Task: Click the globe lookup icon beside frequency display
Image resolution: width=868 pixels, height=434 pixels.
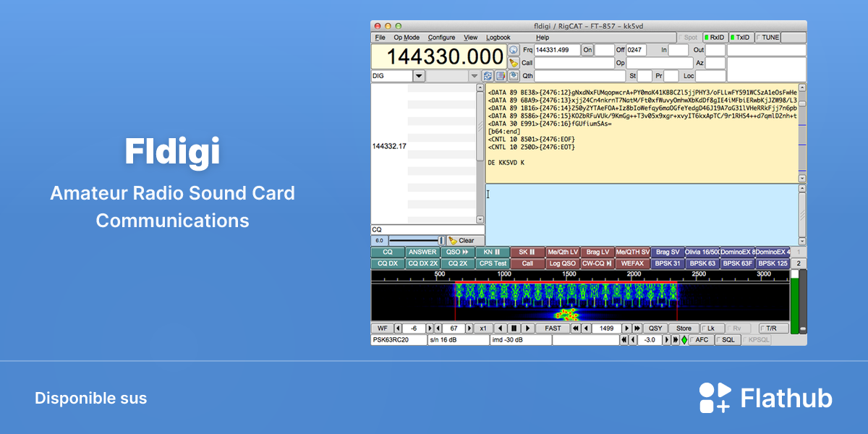Action: coord(514,50)
